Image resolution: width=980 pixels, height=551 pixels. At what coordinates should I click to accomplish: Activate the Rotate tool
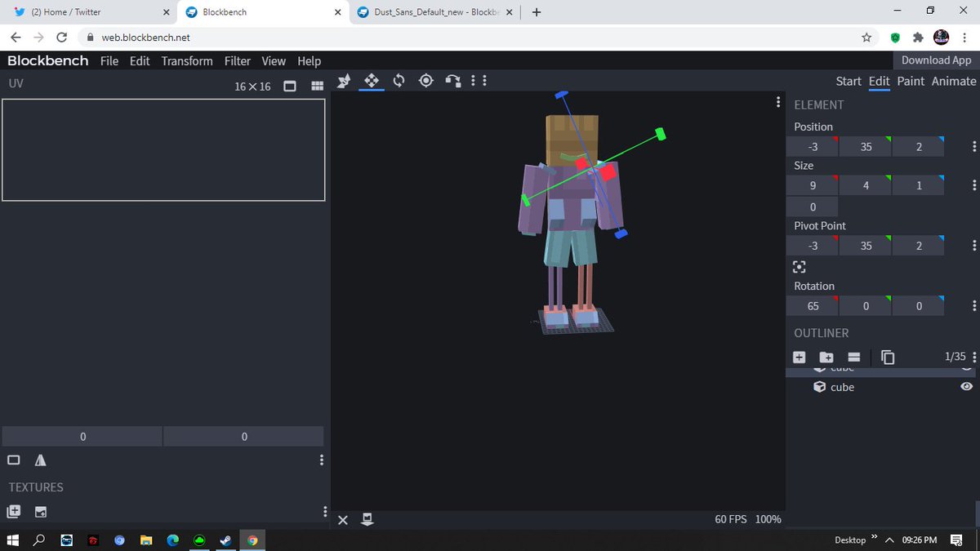(x=399, y=81)
